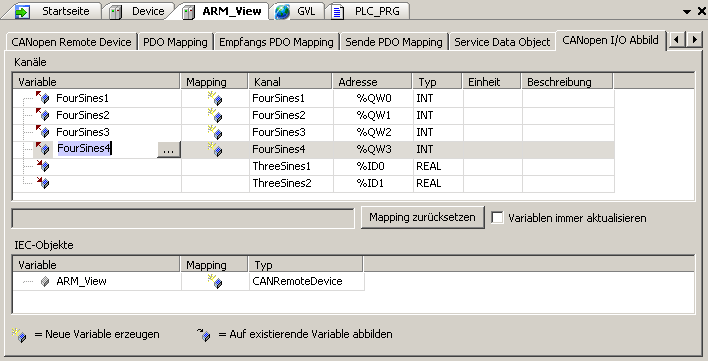Open the editor tab list dropdown arrow
This screenshot has width=708, height=361.
(x=687, y=12)
